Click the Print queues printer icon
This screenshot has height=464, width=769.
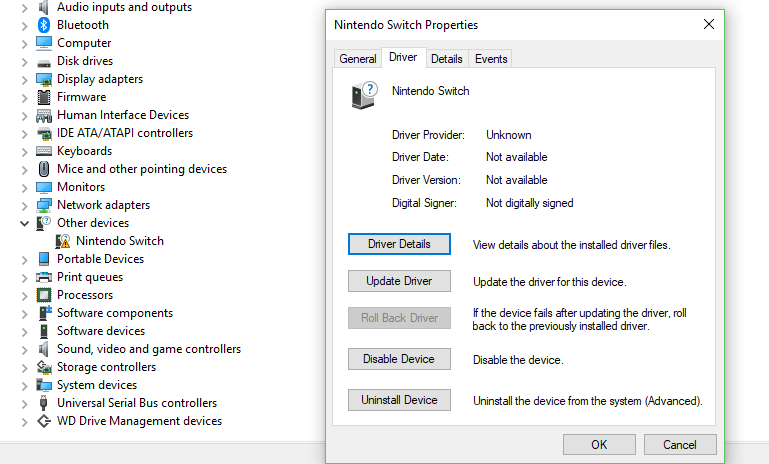tap(44, 277)
